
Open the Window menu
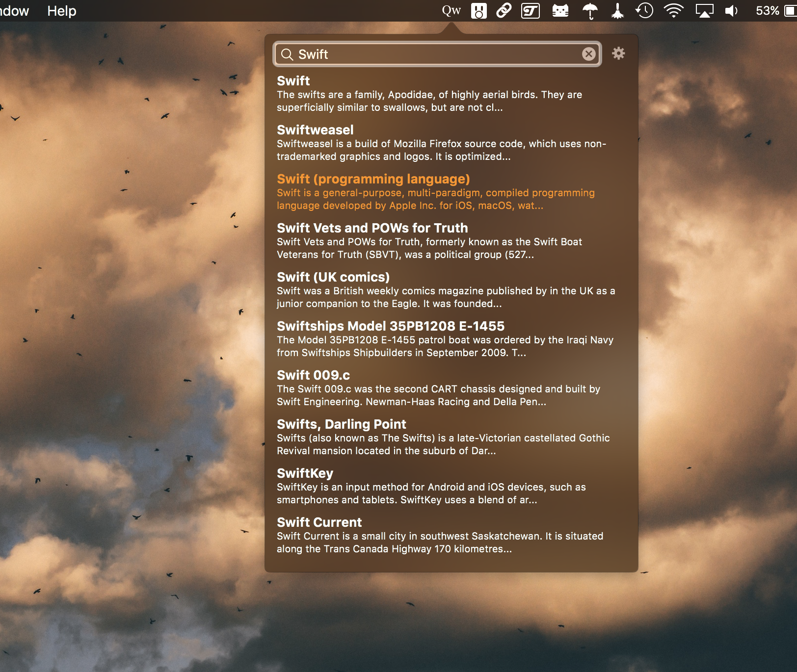15,11
